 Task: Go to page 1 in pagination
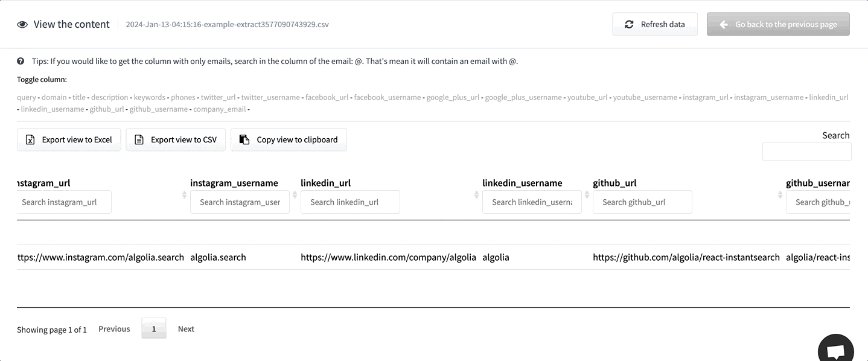pos(154,329)
